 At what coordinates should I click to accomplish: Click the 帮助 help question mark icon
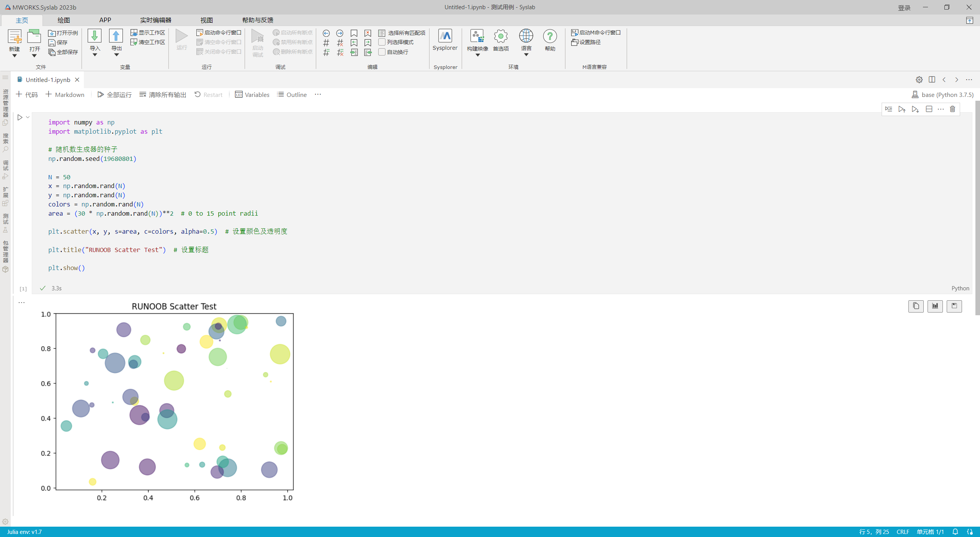click(550, 36)
